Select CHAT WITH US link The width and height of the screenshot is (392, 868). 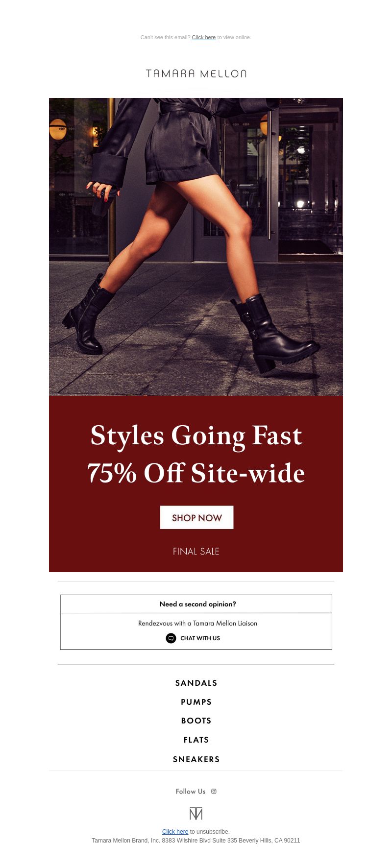tap(200, 638)
